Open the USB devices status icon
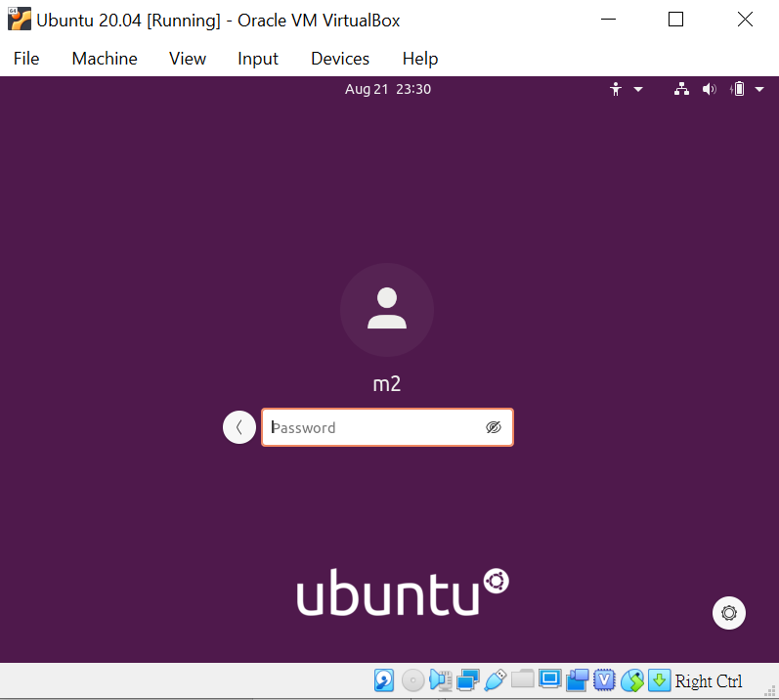The height and width of the screenshot is (700, 779). 495,680
